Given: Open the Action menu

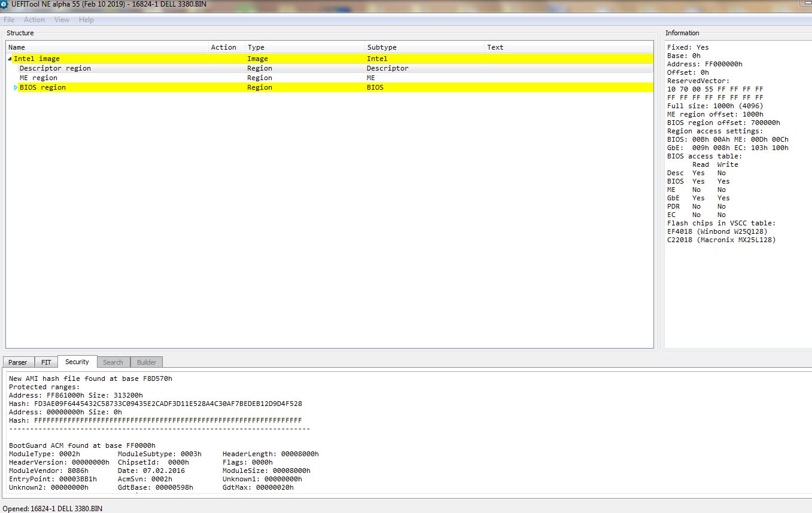Looking at the screenshot, I should point(34,20).
